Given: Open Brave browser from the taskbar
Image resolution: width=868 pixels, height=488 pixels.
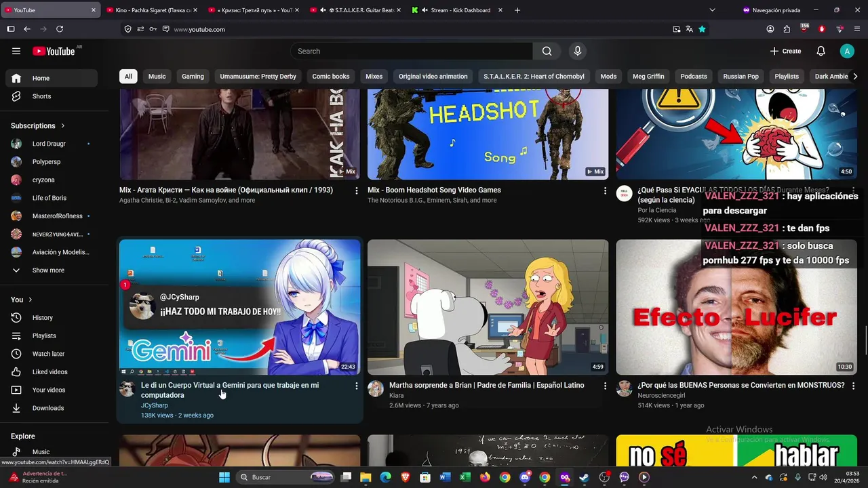Looking at the screenshot, I should [x=406, y=477].
